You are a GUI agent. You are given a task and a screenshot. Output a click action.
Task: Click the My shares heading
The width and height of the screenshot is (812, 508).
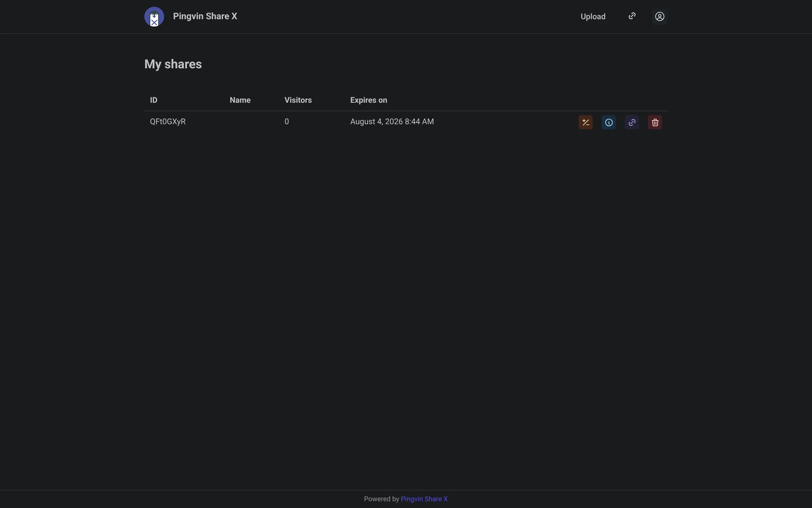point(173,64)
